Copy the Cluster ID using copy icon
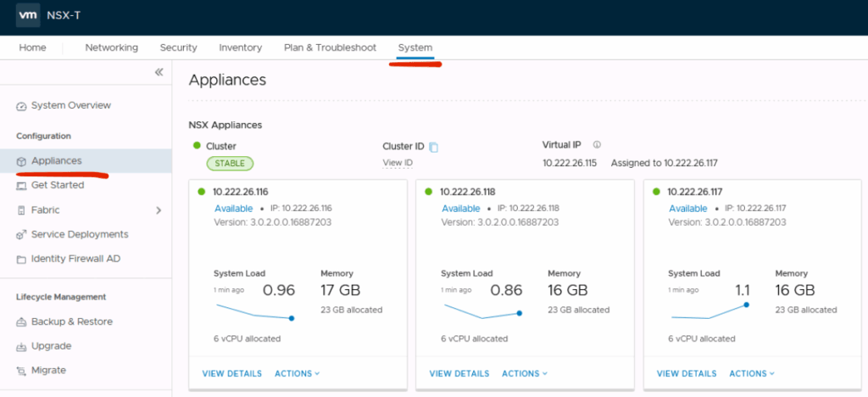Screen dimensions: 868x397 point(433,148)
